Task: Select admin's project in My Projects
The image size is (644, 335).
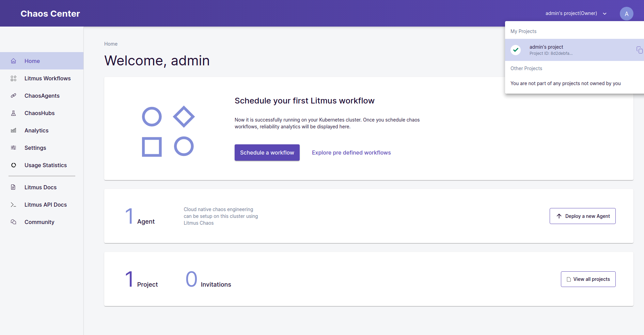Action: coord(575,50)
